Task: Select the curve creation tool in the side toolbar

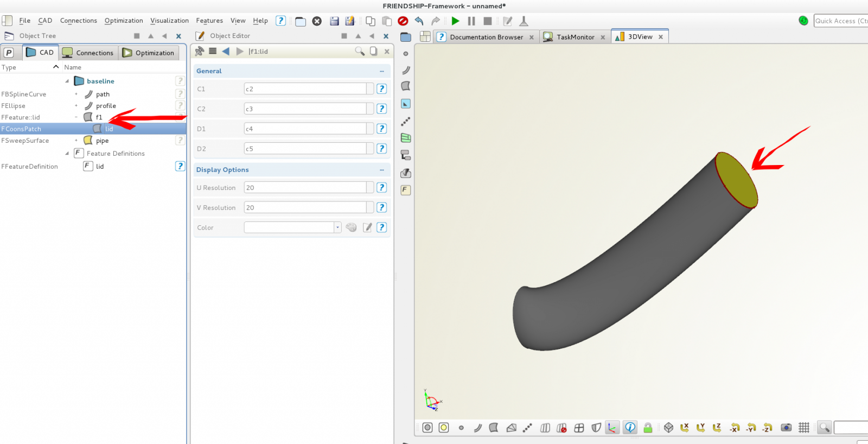Action: [x=406, y=70]
